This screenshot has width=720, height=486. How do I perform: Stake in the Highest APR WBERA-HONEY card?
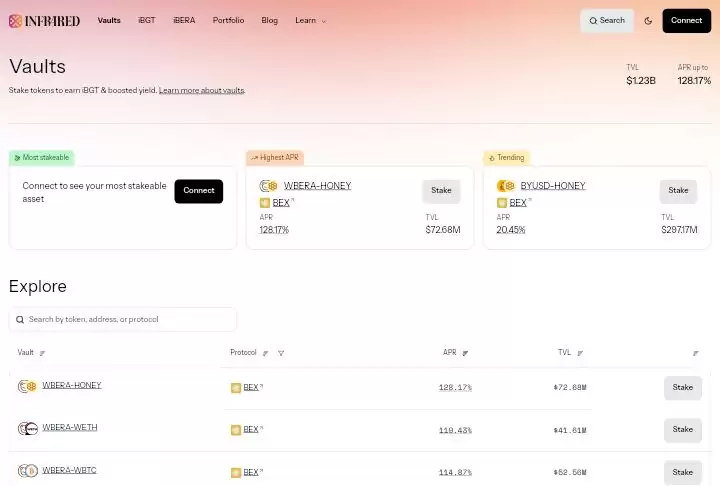(x=441, y=191)
